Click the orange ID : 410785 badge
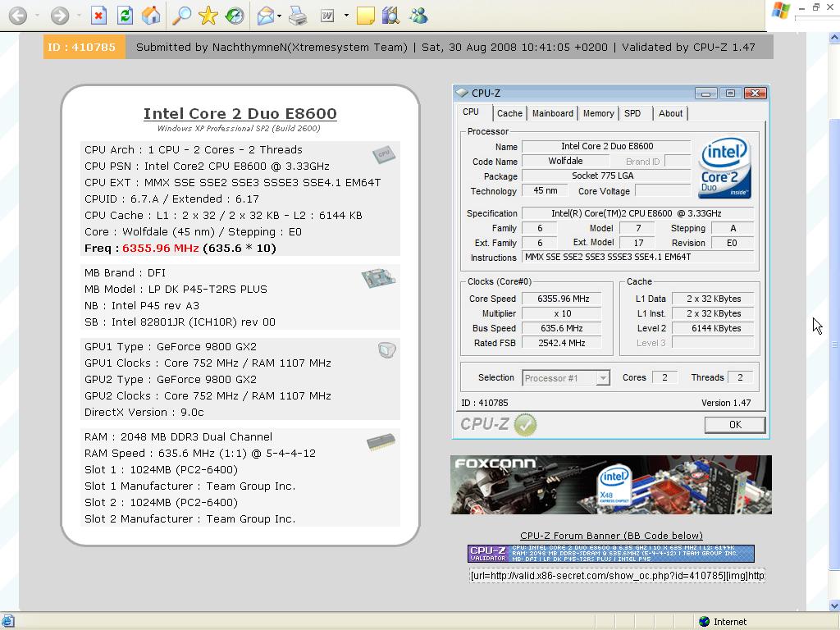 point(84,47)
